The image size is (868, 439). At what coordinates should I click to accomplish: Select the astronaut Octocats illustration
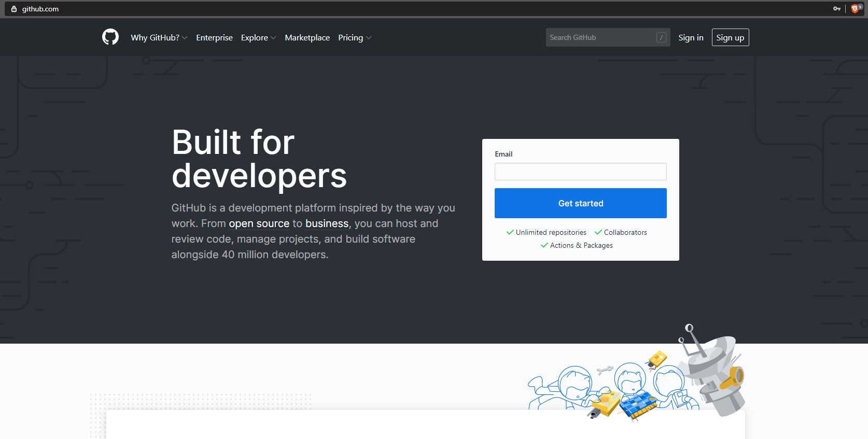(x=637, y=372)
